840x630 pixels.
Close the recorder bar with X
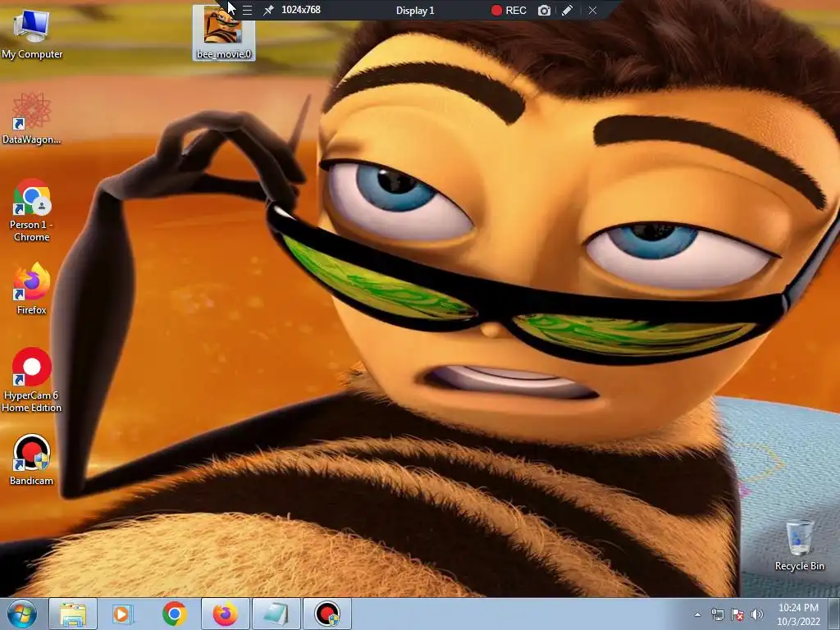tap(592, 10)
